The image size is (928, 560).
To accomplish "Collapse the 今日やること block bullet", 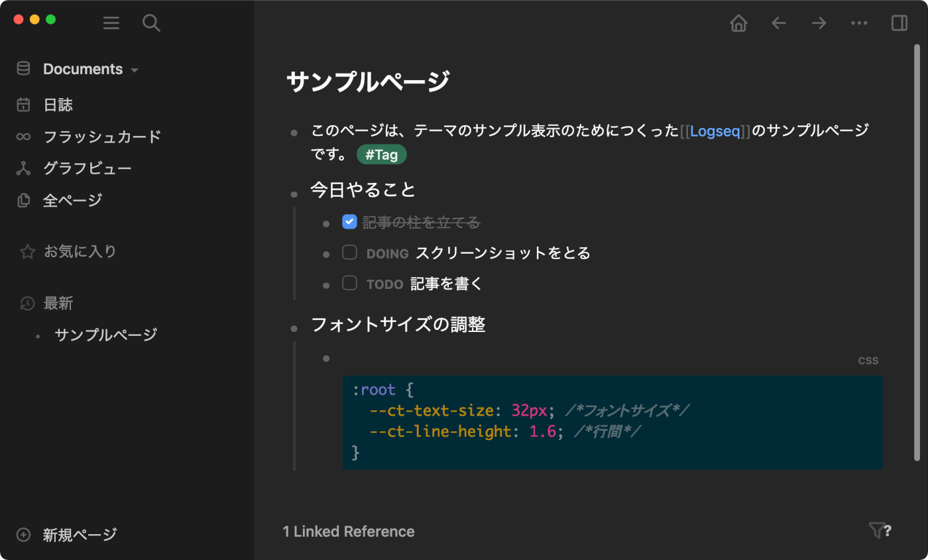I will pos(294,194).
